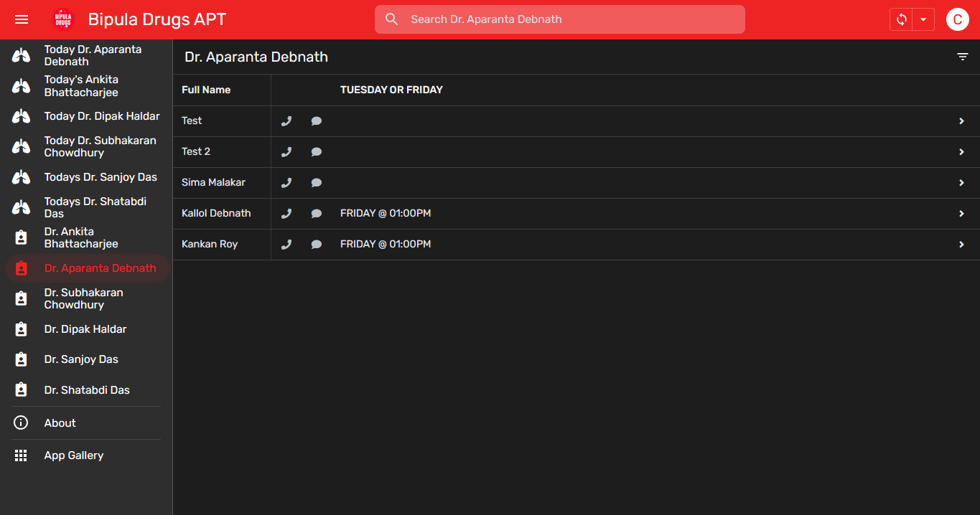Message Kankan Roy via chat icon
Screen dimensions: 980x515
click(x=317, y=245)
